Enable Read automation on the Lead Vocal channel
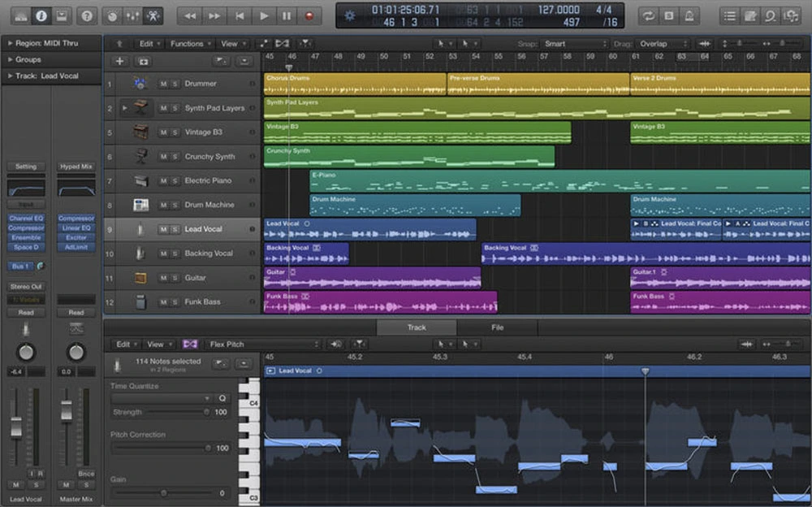 click(25, 312)
